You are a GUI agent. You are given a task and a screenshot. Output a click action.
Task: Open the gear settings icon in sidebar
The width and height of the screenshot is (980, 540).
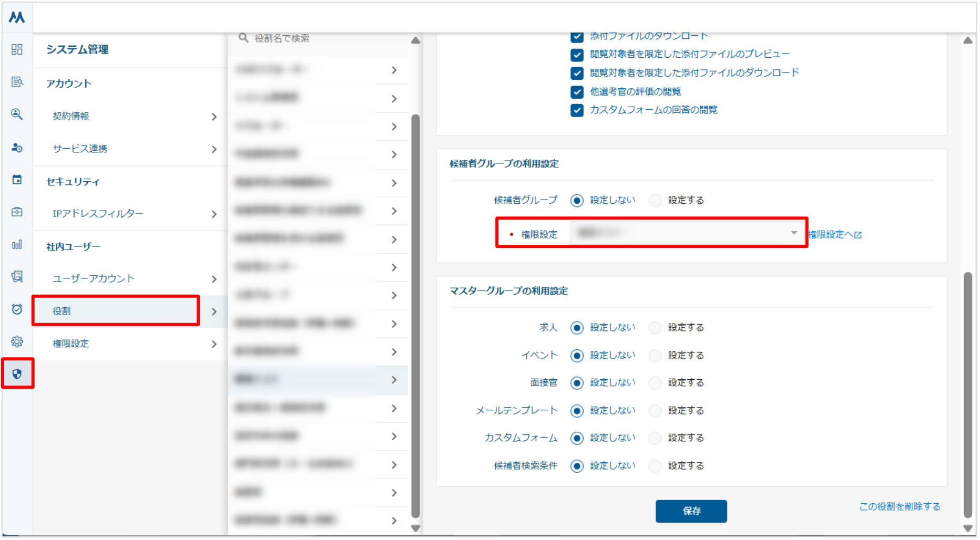[x=17, y=342]
